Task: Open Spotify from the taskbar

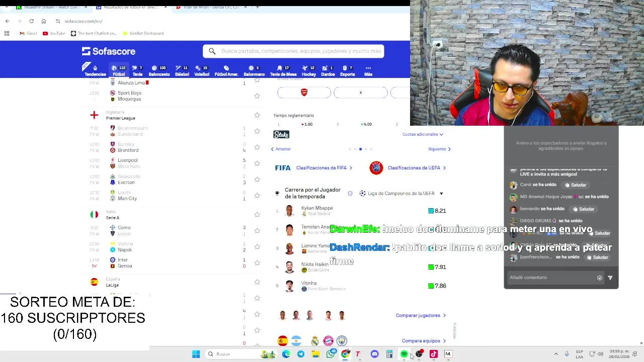Action: [x=404, y=354]
